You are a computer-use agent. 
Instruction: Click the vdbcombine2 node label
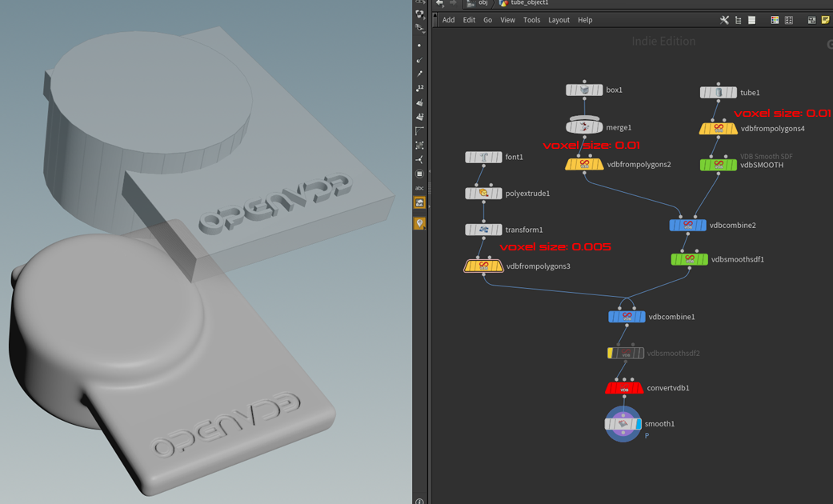coord(733,225)
